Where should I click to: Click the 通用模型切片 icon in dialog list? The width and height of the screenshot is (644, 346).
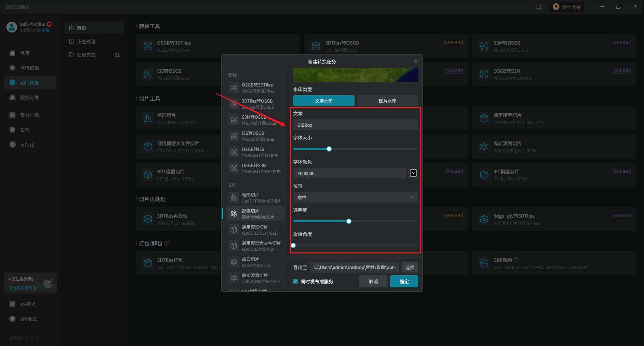click(234, 230)
